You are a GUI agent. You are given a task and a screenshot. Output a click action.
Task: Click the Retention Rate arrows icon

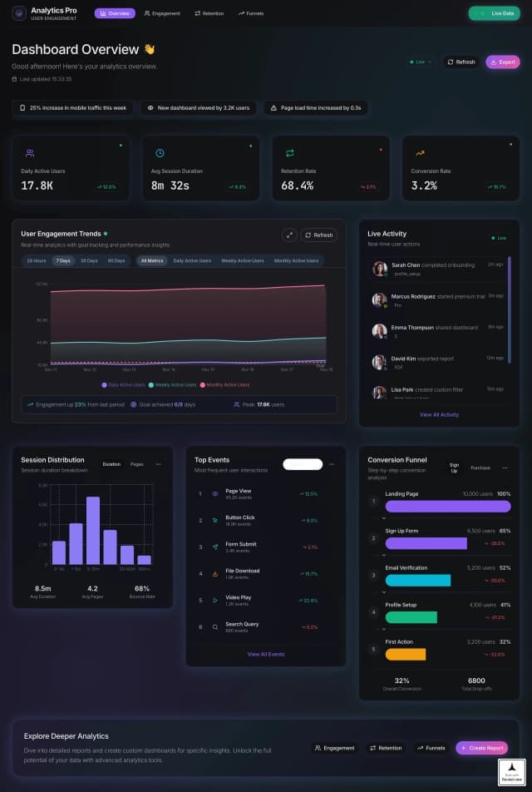click(x=290, y=153)
